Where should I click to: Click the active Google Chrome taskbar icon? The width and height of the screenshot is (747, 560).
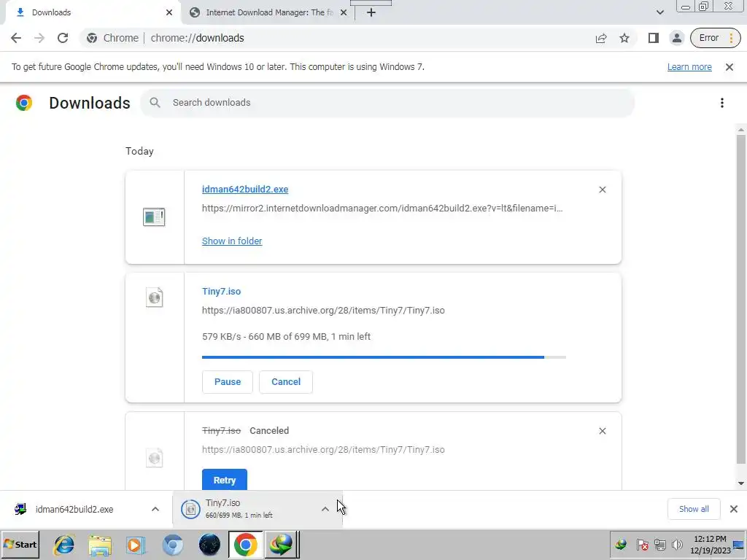[245, 545]
